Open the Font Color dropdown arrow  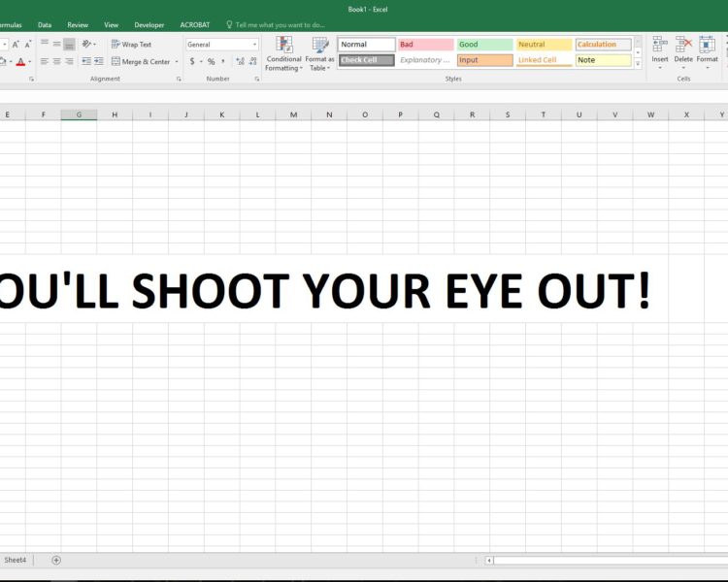[30, 62]
